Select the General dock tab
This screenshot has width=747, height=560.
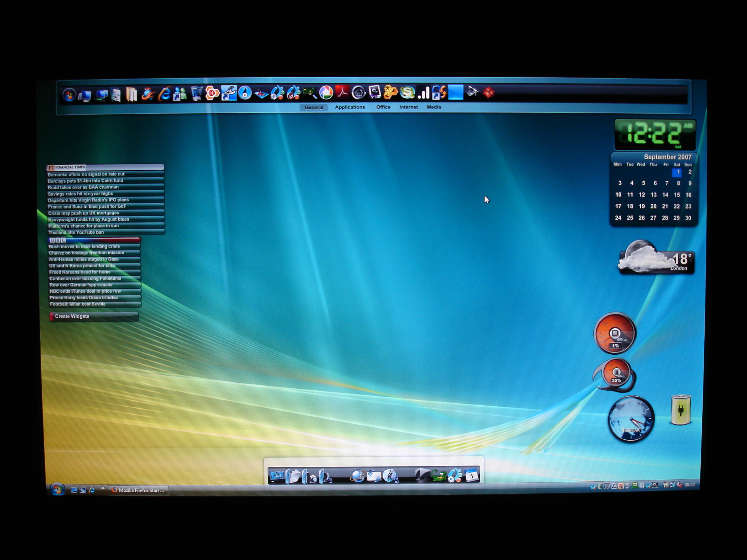(x=314, y=107)
